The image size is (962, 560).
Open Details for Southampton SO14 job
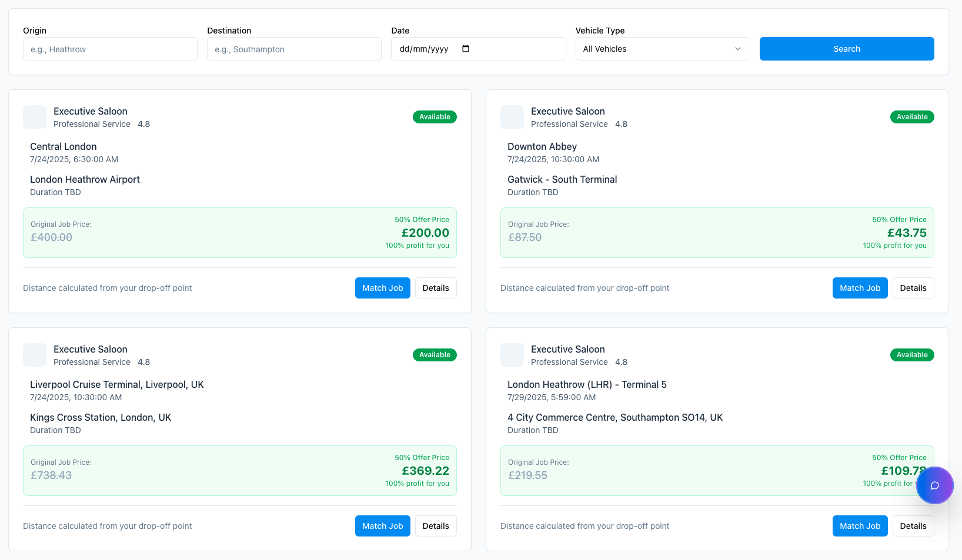(913, 526)
